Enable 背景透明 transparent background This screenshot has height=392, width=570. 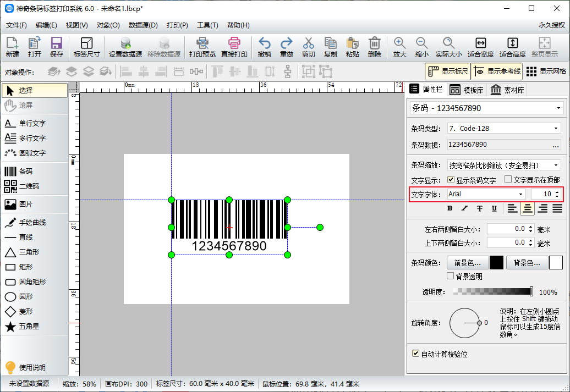click(x=450, y=276)
